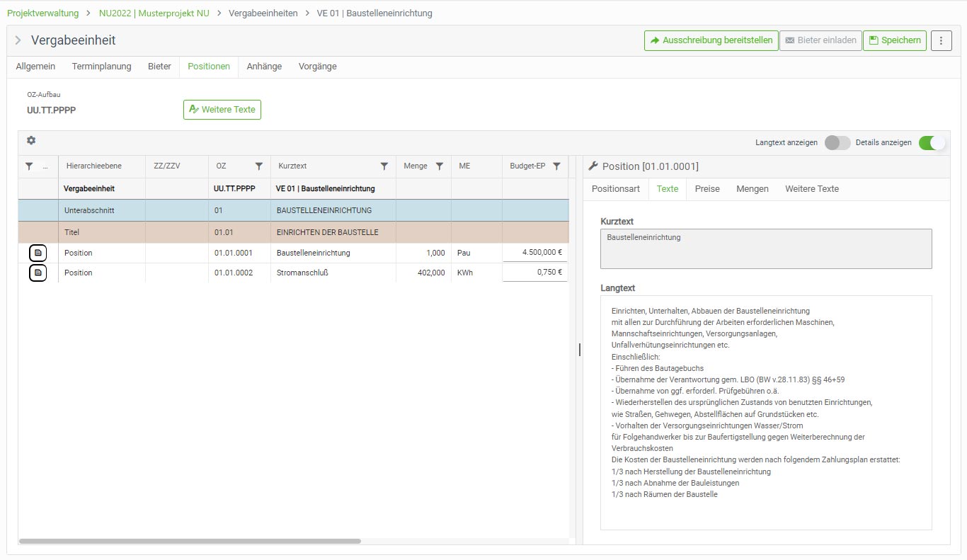Click Ausschreibung bereitstellen button
The image size is (967, 560).
(x=711, y=40)
